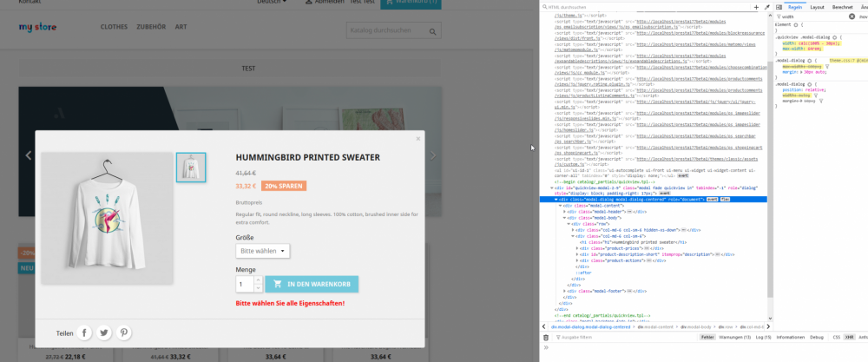Viewport: 868px width, 362px height.
Task: Collapse the modal-body div node
Action: click(565, 218)
